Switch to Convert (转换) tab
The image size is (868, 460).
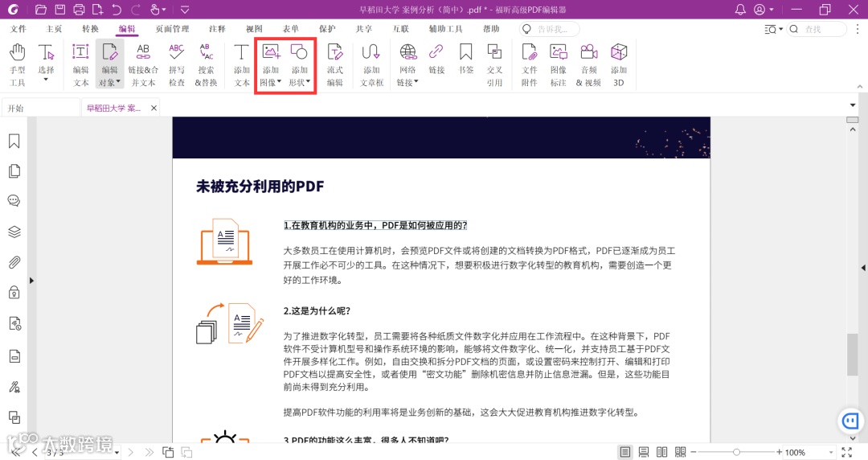click(90, 29)
